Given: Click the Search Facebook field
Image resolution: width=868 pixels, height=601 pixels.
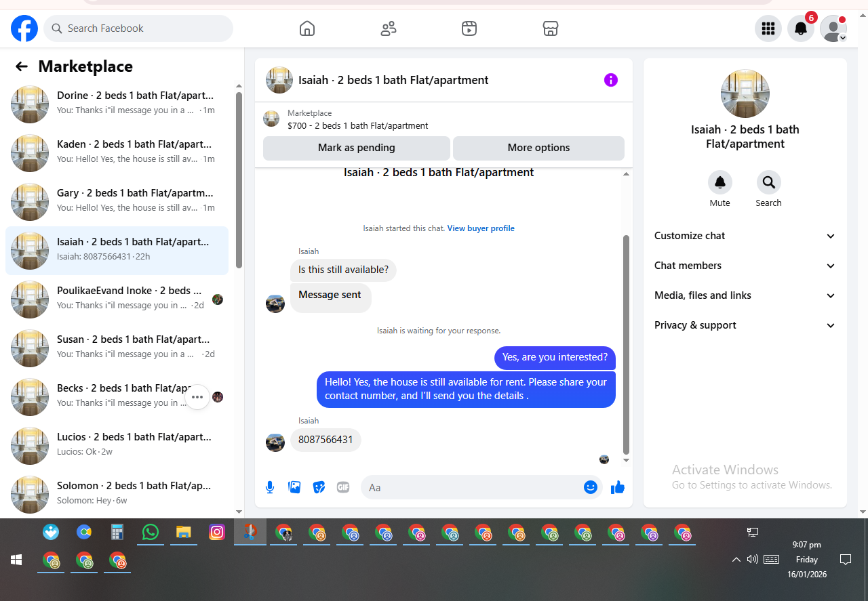Looking at the screenshot, I should (x=138, y=28).
